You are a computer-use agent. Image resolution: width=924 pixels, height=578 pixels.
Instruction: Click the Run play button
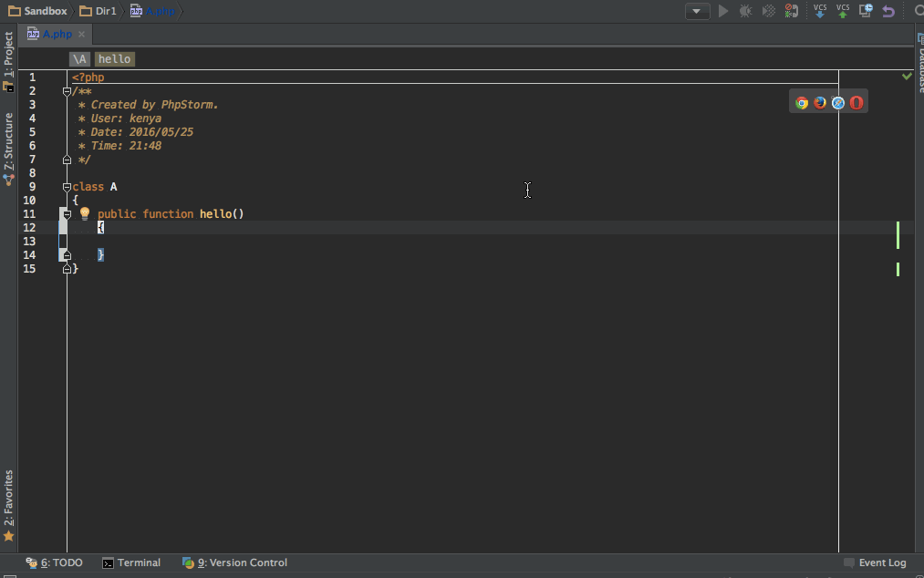723,11
